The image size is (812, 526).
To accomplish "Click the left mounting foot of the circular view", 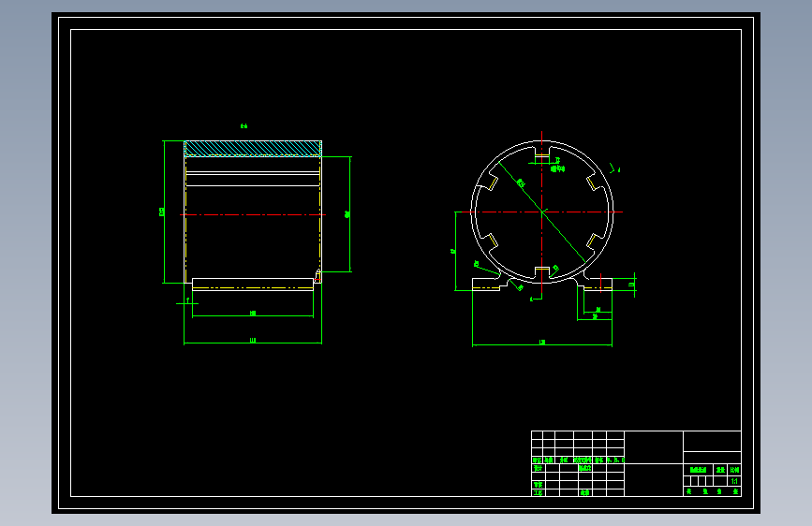I will coord(487,284).
